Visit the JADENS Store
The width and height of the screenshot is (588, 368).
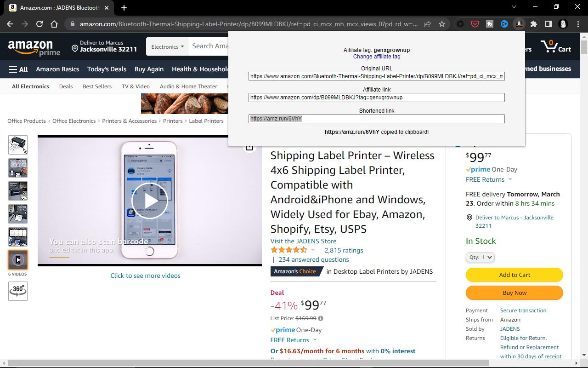tap(303, 241)
